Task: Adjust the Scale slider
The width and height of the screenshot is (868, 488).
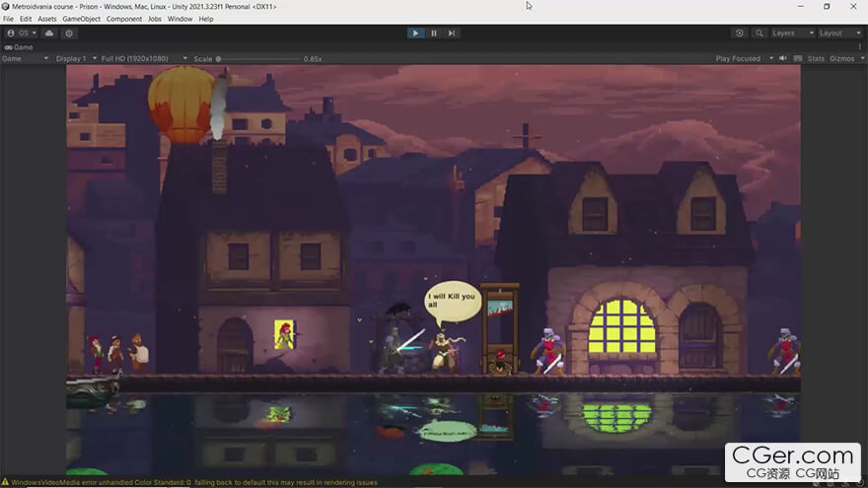Action: 258,58
